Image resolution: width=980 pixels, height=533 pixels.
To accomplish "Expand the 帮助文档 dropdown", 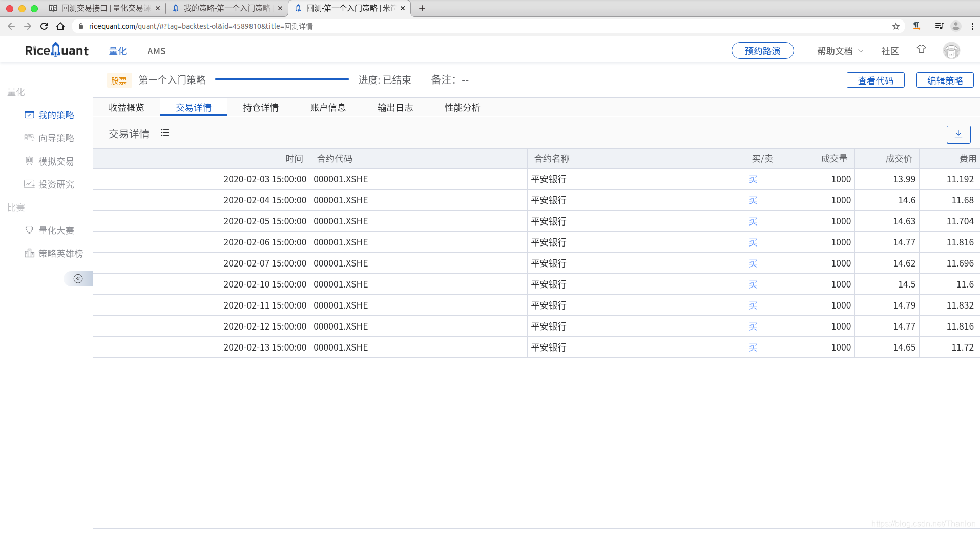I will coord(840,51).
